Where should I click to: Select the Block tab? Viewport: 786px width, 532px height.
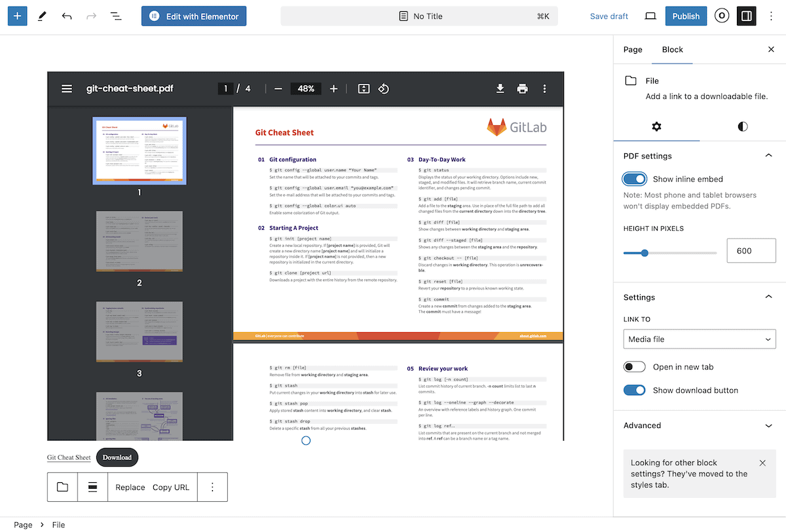(x=673, y=50)
